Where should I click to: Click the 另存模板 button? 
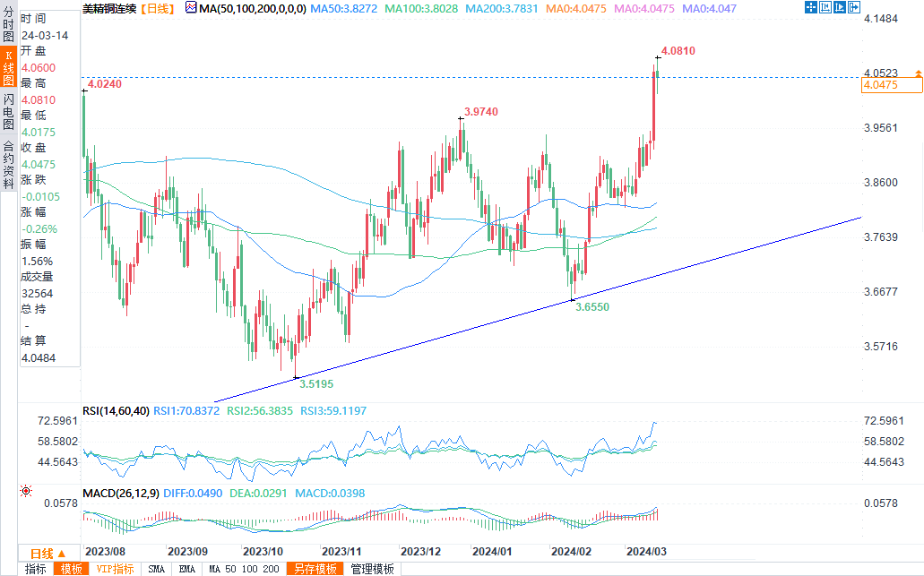pyautogui.click(x=315, y=569)
